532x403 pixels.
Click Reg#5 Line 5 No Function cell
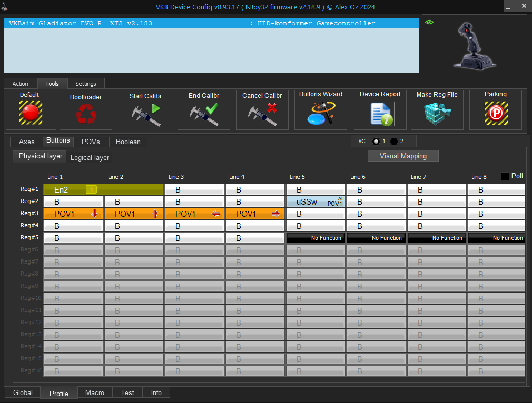click(x=316, y=238)
